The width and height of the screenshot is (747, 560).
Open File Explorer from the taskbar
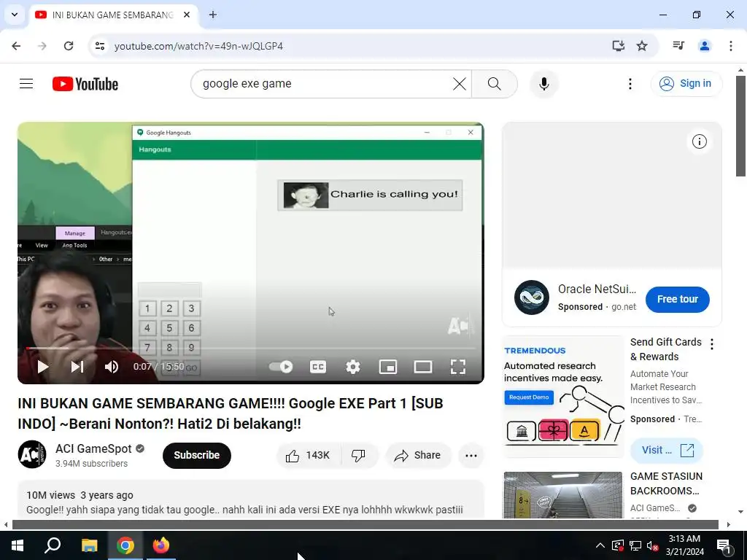[x=89, y=545]
